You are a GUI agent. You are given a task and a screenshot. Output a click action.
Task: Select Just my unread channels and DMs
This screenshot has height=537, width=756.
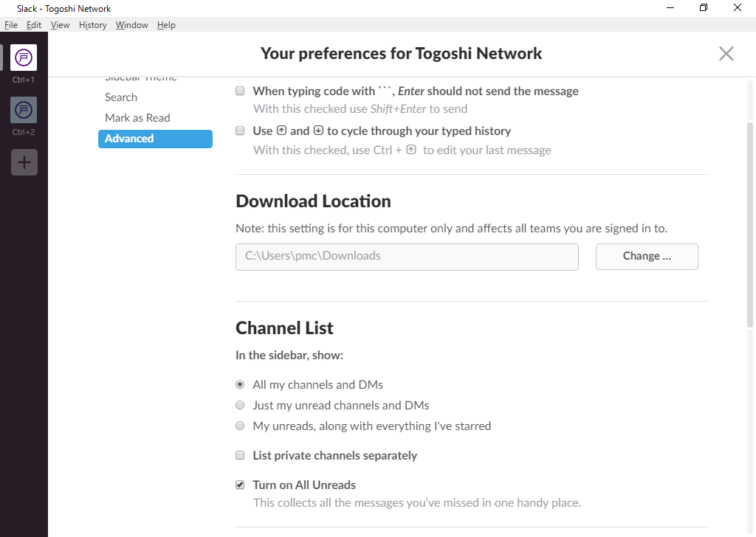point(240,406)
